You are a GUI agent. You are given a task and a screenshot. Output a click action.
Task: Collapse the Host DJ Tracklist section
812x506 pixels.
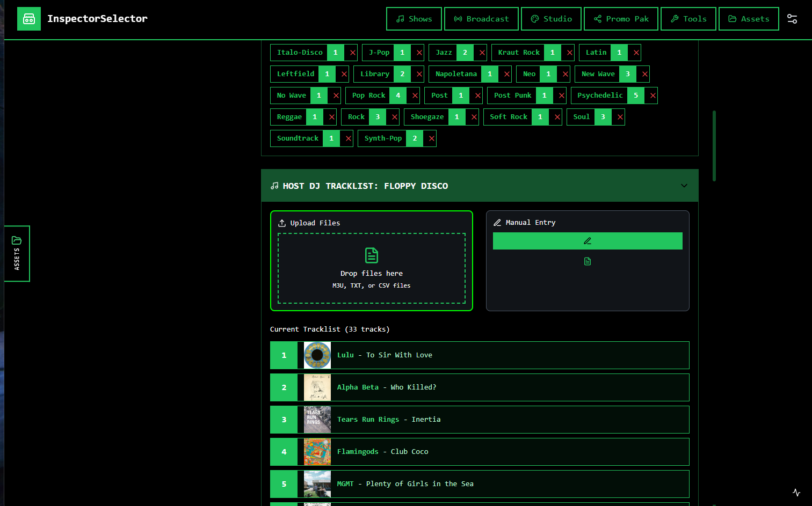point(684,186)
